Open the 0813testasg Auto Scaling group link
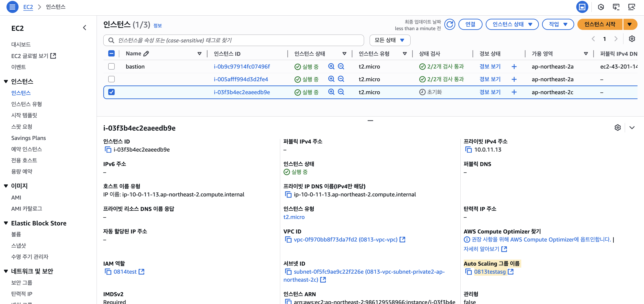644x304 pixels. point(489,272)
